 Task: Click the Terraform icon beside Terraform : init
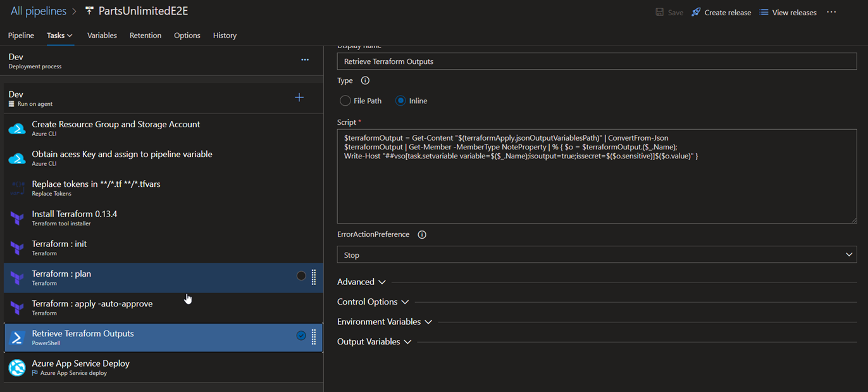click(x=17, y=248)
